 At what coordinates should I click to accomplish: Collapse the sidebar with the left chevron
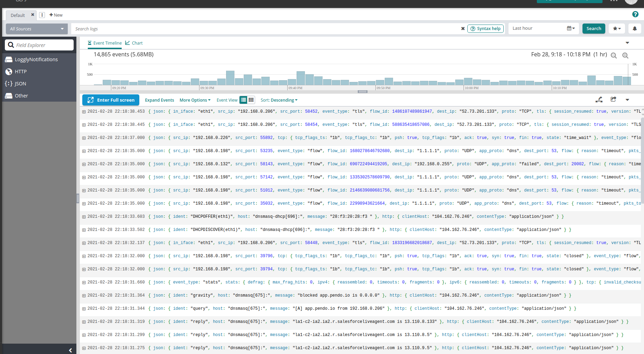click(x=70, y=350)
